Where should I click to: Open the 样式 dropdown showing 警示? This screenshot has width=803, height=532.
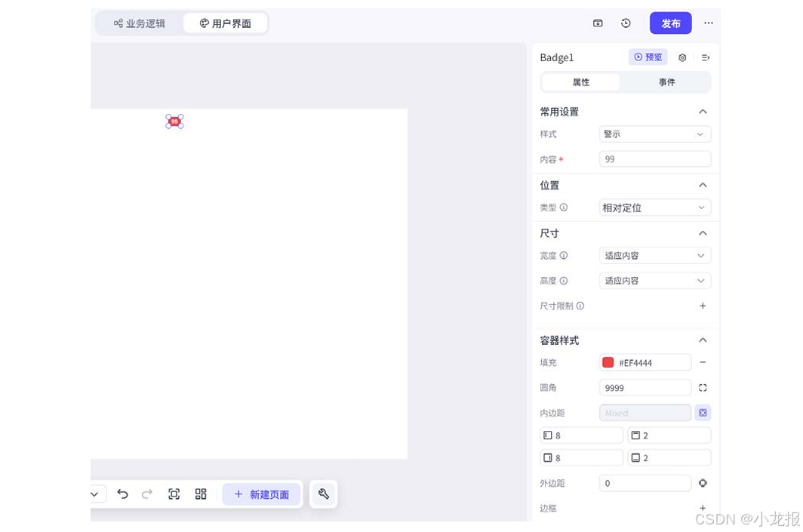coord(654,134)
